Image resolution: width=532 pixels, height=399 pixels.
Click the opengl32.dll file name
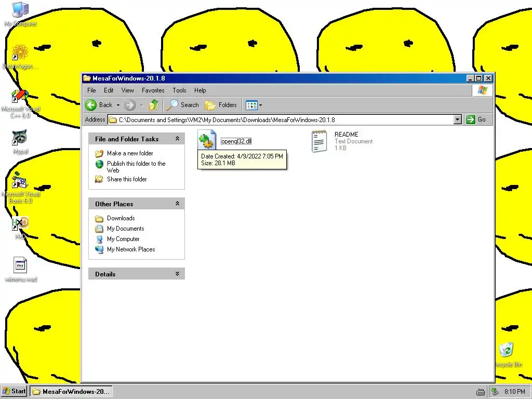click(x=236, y=141)
